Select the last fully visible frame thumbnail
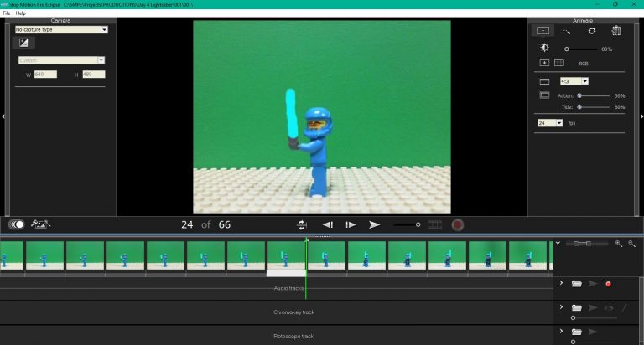Image resolution: width=644 pixels, height=345 pixels. pos(527,256)
